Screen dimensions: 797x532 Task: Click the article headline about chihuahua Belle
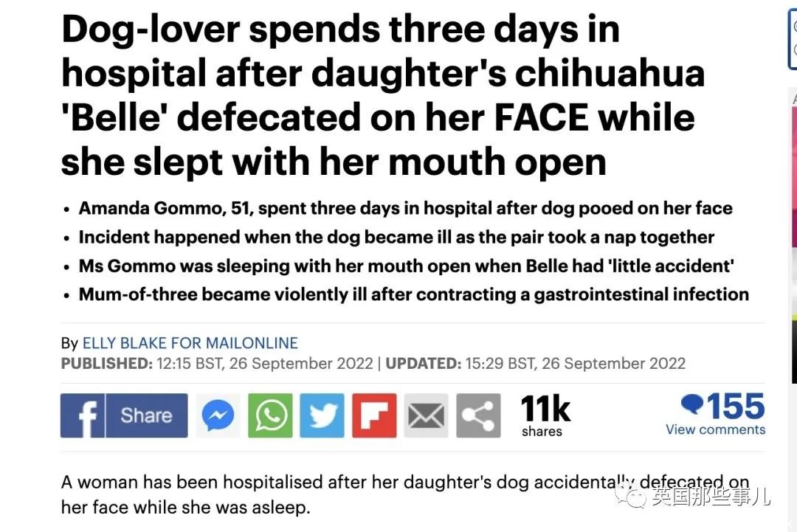[383, 95]
